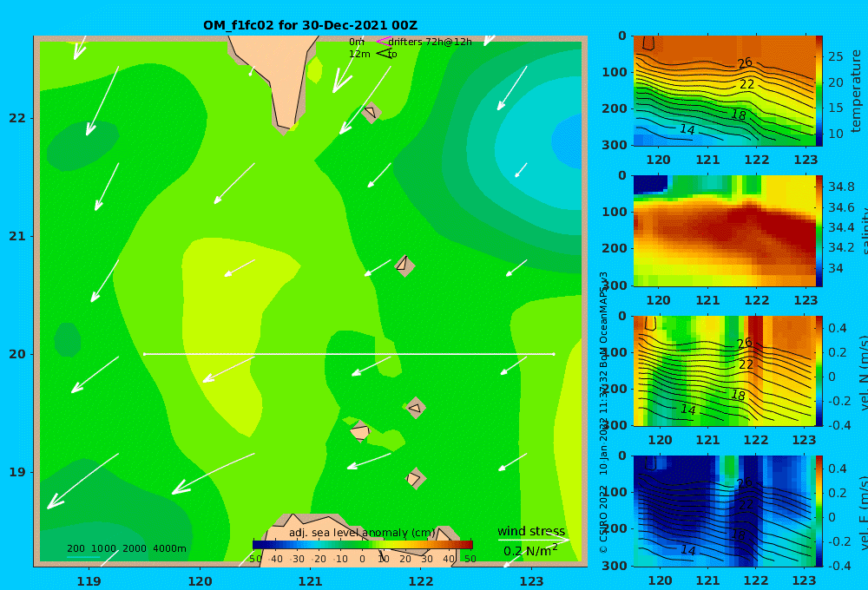Click latitude tick label 19 on main map
Image resolution: width=868 pixels, height=590 pixels.
click(x=17, y=472)
